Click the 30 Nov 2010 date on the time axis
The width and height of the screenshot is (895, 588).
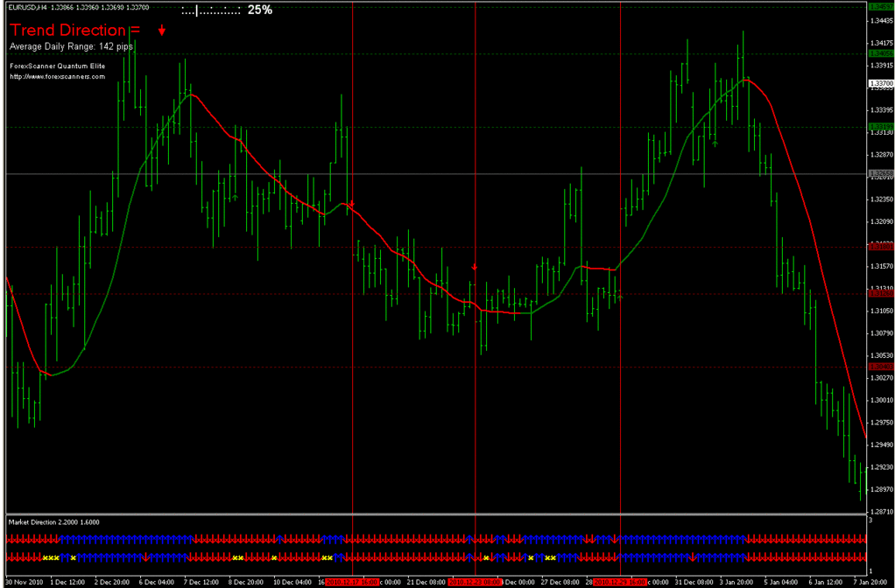tap(22, 580)
